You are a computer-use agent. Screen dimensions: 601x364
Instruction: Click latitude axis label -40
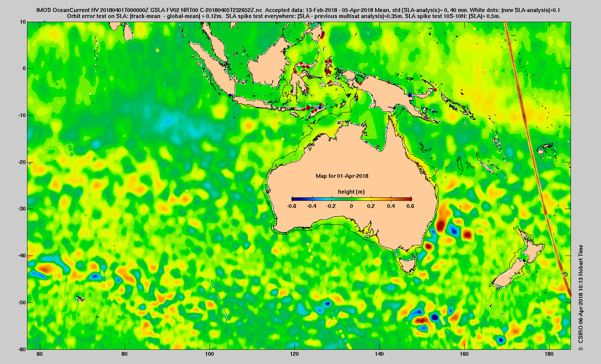point(22,256)
